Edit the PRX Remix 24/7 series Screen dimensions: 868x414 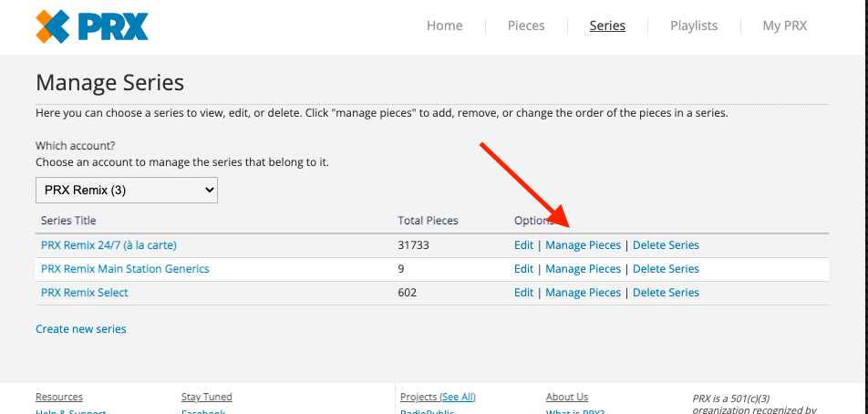pyautogui.click(x=523, y=244)
